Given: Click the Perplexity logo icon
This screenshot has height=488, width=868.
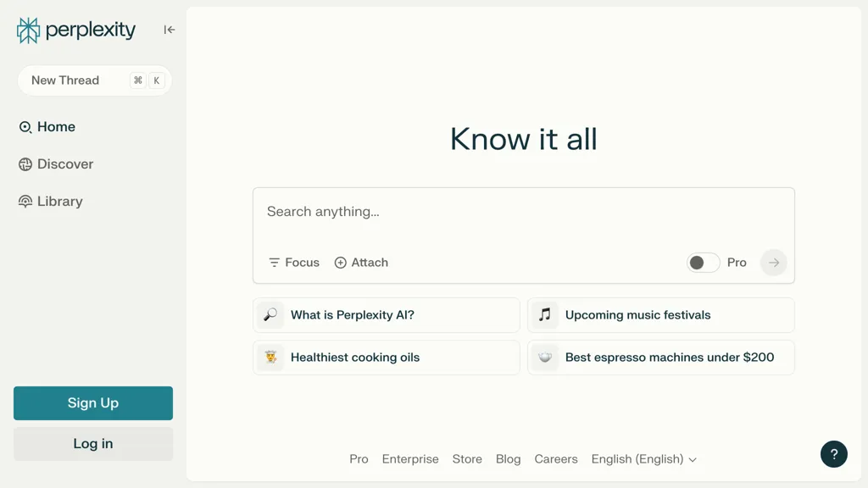Looking at the screenshot, I should coord(28,30).
